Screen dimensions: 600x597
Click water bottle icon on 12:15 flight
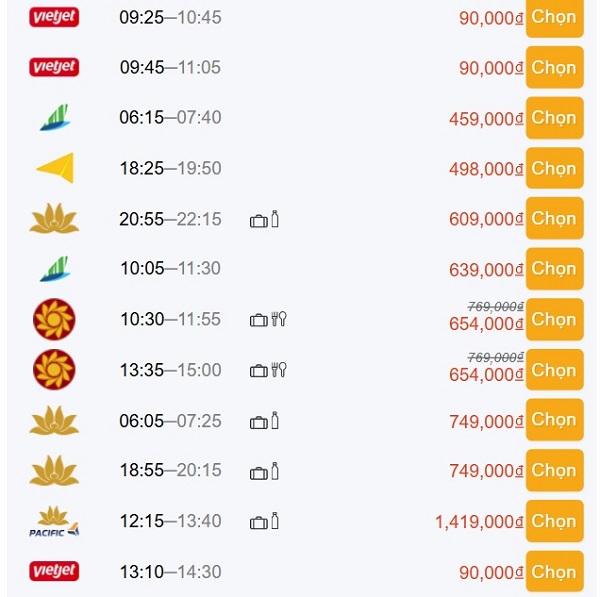[274, 521]
